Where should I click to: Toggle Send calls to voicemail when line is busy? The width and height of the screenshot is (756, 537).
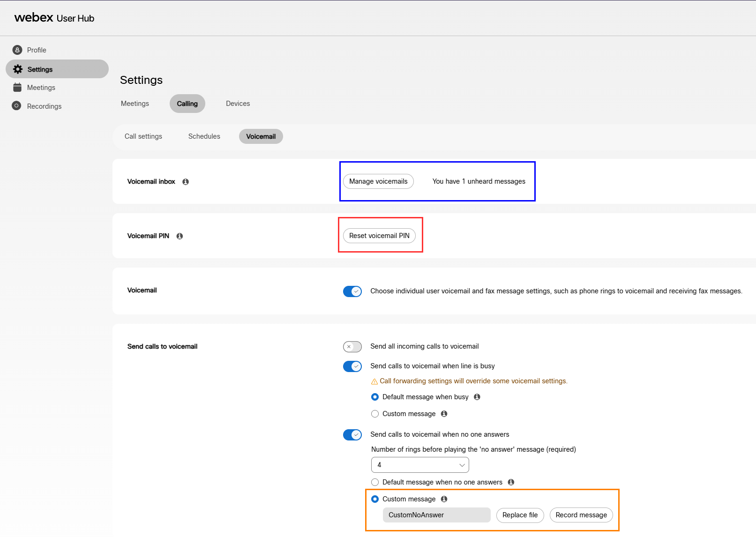pos(352,366)
